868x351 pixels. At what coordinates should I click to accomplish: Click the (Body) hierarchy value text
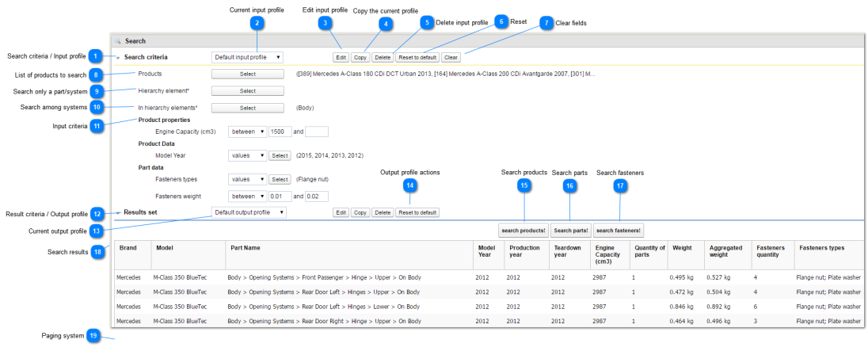coord(305,109)
